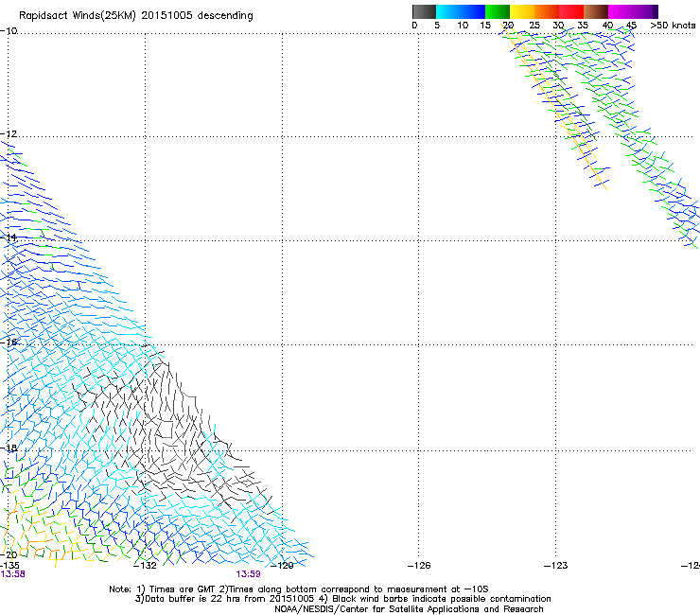The width and height of the screenshot is (700, 615).
Task: Click the gray 0-5 knots color swatch
Action: (424, 11)
